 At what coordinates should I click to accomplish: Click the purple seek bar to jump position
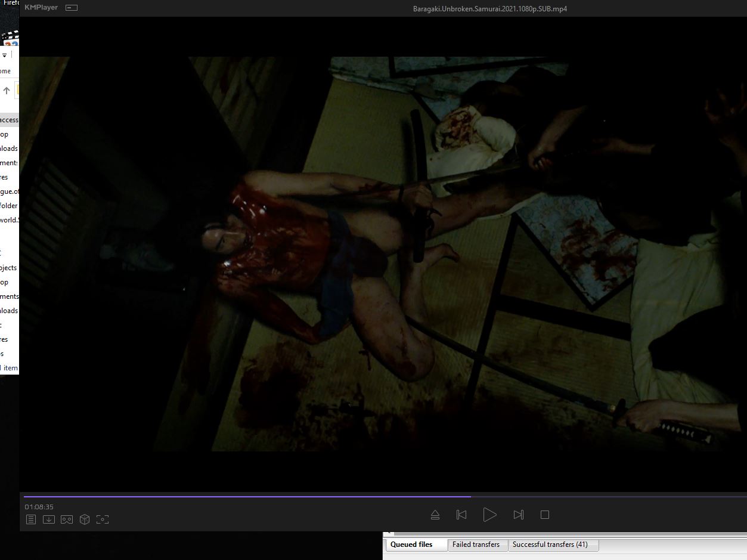(298, 496)
